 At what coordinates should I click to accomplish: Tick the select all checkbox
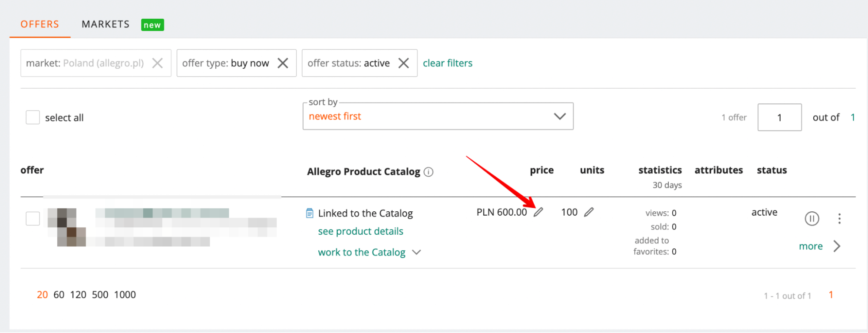[33, 117]
